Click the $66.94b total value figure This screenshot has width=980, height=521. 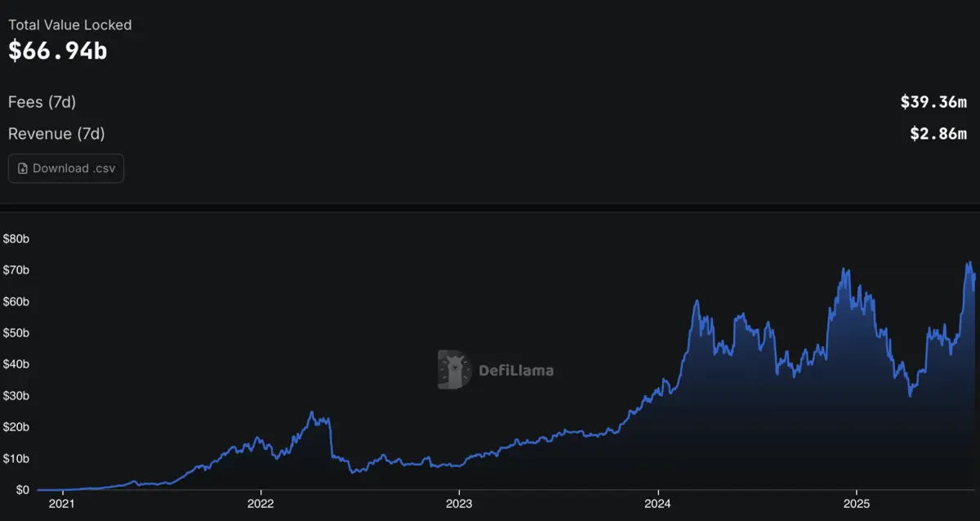coord(58,51)
